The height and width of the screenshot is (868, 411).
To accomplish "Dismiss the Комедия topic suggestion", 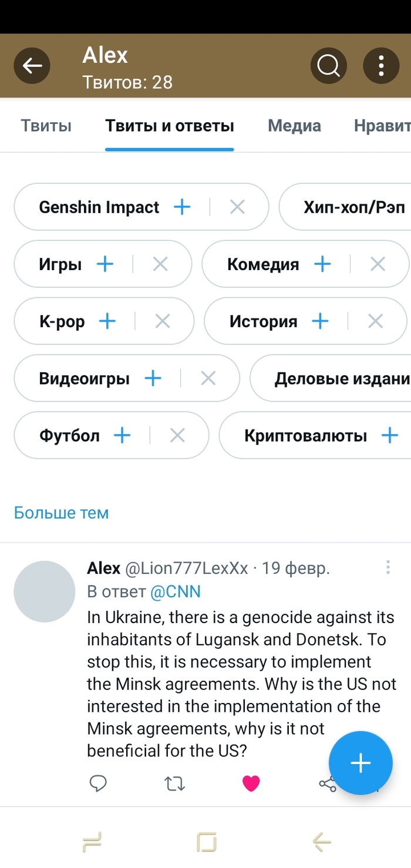I will point(378,264).
